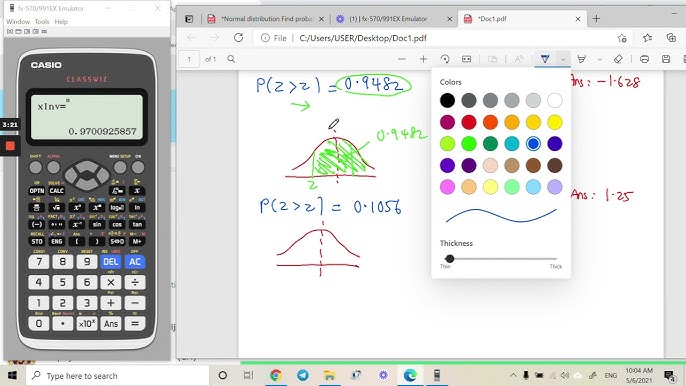Open the Favorites list icon

648,38
